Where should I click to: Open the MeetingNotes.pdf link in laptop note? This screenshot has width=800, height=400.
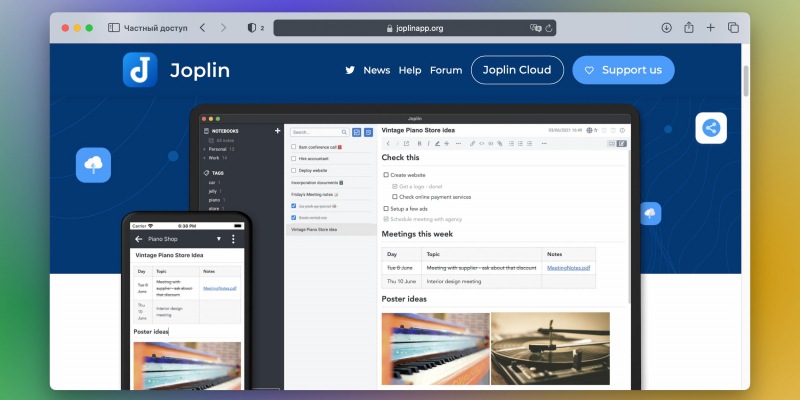[568, 268]
